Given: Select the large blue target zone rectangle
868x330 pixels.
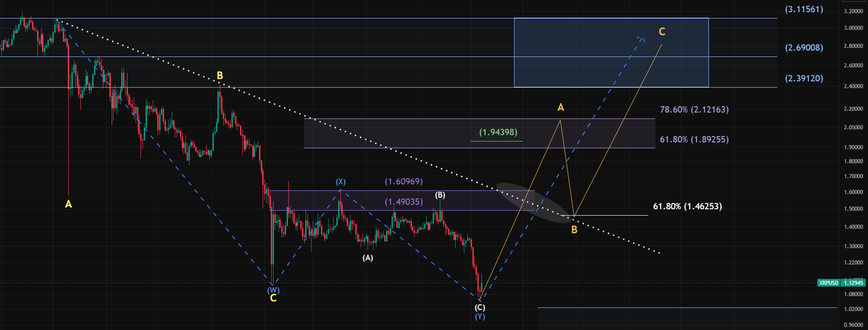Looking at the screenshot, I should 611,52.
